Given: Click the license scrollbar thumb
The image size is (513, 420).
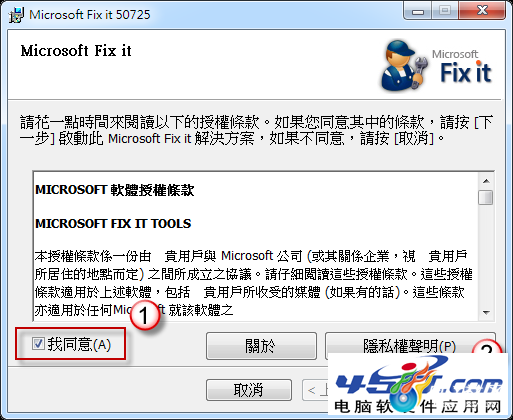Looking at the screenshot, I should pyautogui.click(x=485, y=197).
